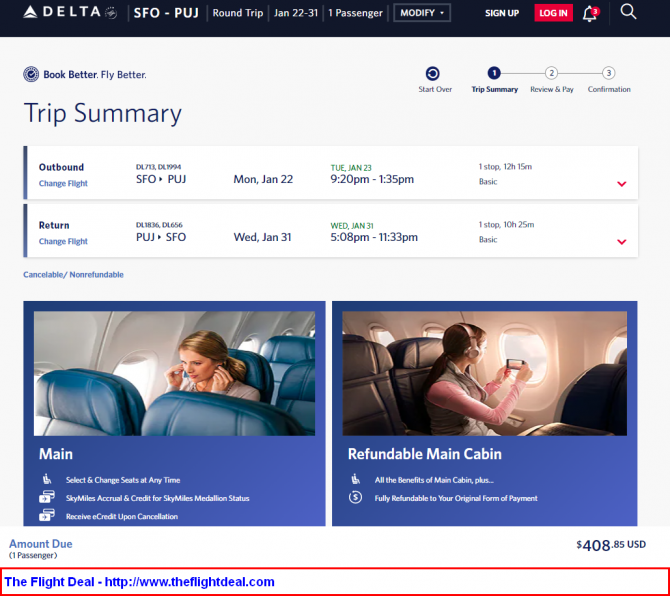Click the seat icon beside All the Benefits
Screen dimensions: 670x596
[x=356, y=479]
